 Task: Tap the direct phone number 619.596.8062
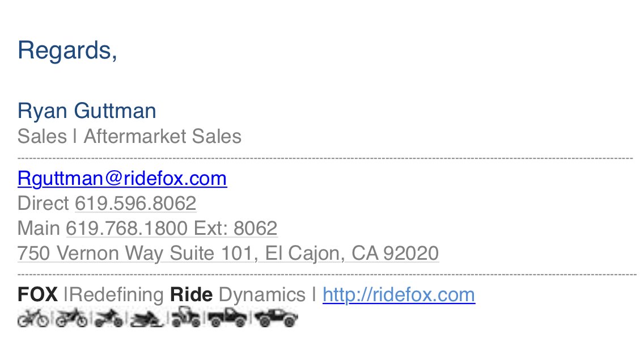tap(135, 204)
